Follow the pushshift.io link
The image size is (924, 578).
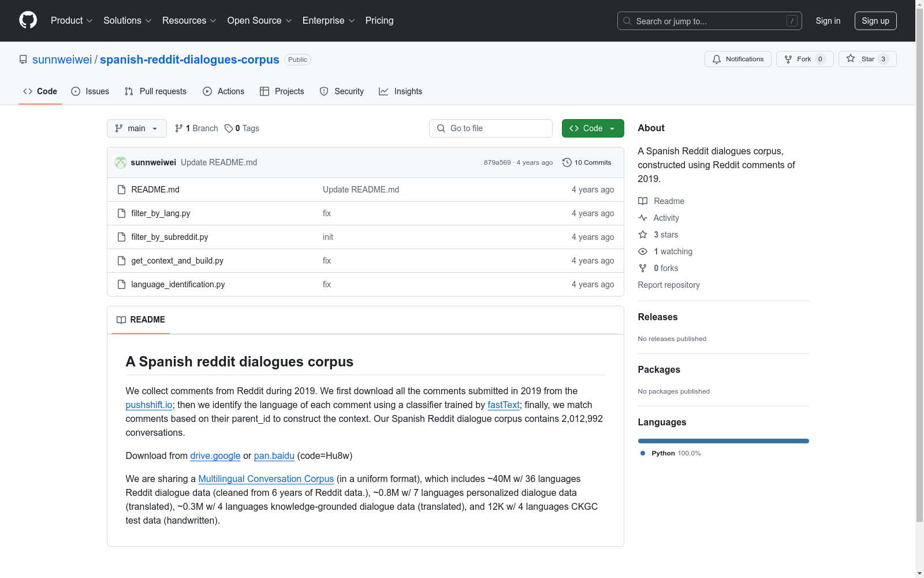pos(149,405)
